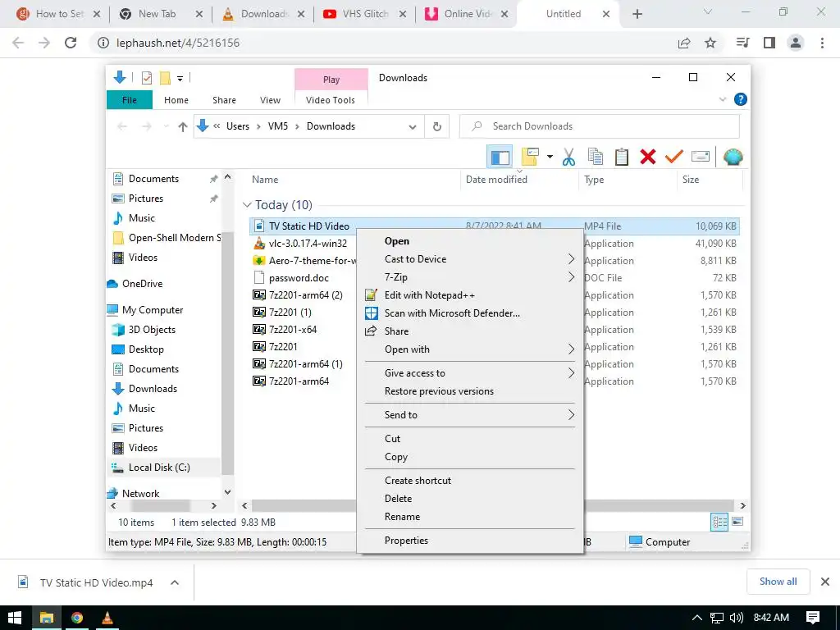This screenshot has width=840, height=630.
Task: Click the Search Downloads field
Action: click(600, 126)
